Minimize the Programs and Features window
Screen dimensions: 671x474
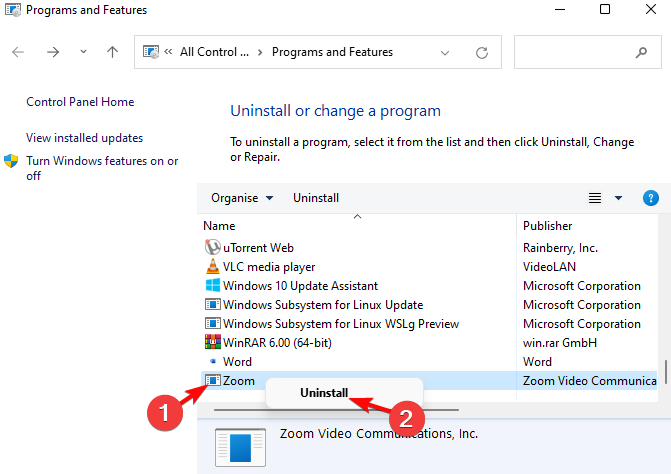click(x=560, y=9)
